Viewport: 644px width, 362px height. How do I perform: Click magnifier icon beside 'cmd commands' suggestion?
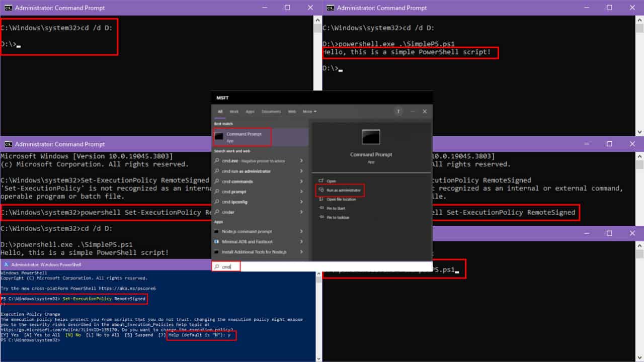[217, 182]
